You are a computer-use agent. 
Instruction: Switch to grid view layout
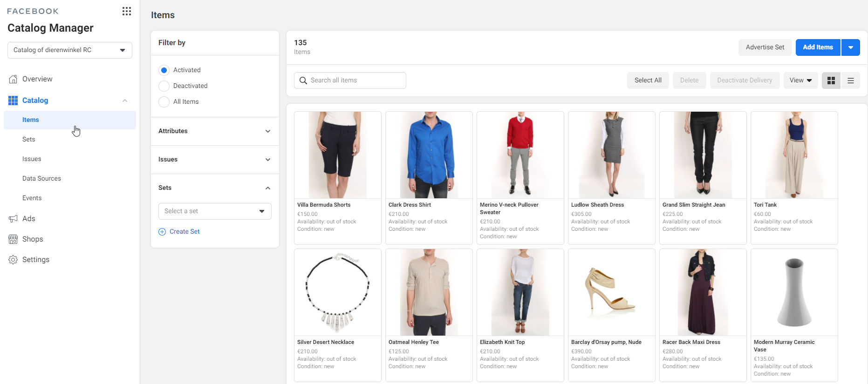[x=831, y=81]
